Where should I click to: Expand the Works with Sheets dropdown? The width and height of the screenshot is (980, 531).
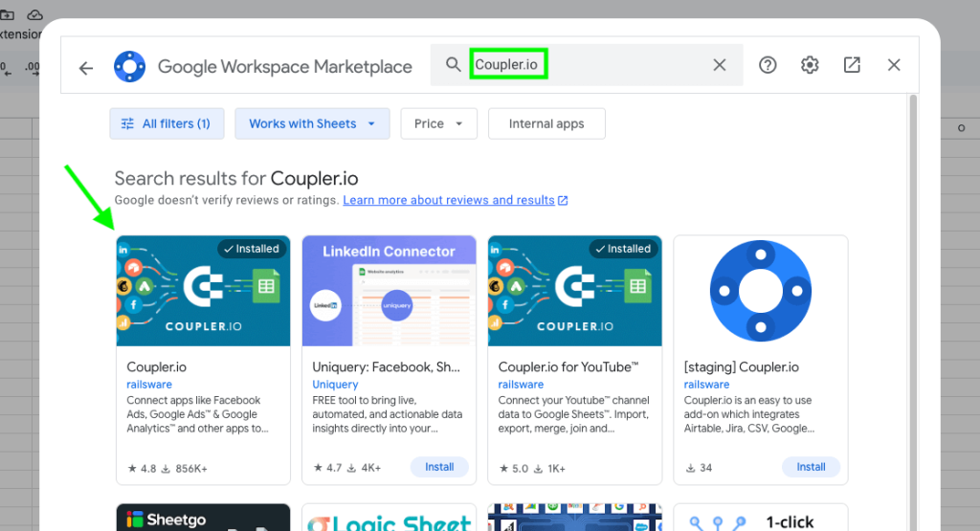pos(313,123)
